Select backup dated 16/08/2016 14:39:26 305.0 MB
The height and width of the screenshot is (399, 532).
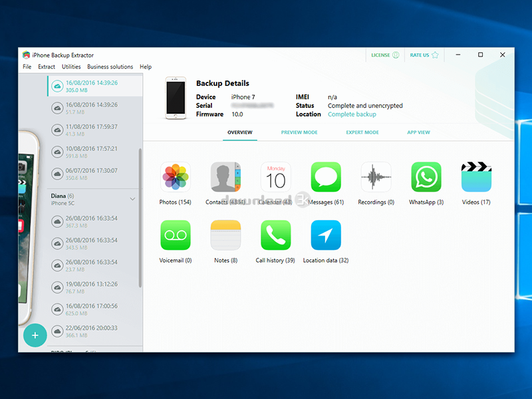coord(95,86)
